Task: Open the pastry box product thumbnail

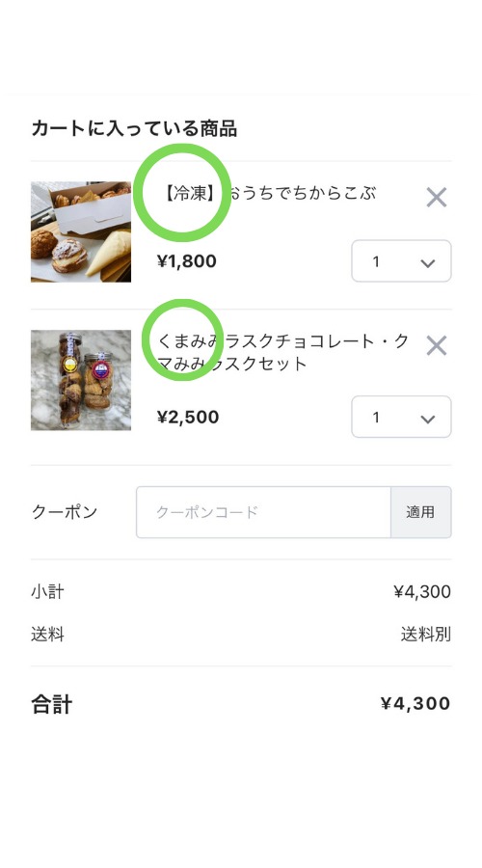Action: point(81,231)
